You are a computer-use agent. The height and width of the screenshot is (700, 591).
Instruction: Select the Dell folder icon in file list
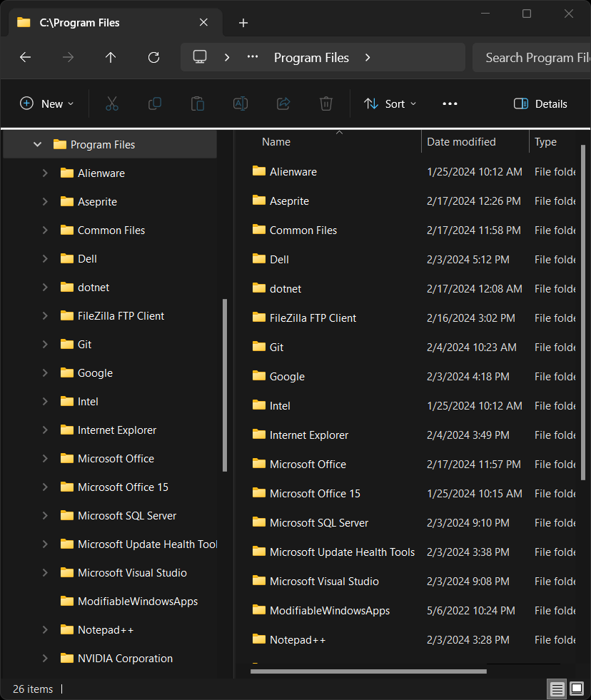[258, 258]
